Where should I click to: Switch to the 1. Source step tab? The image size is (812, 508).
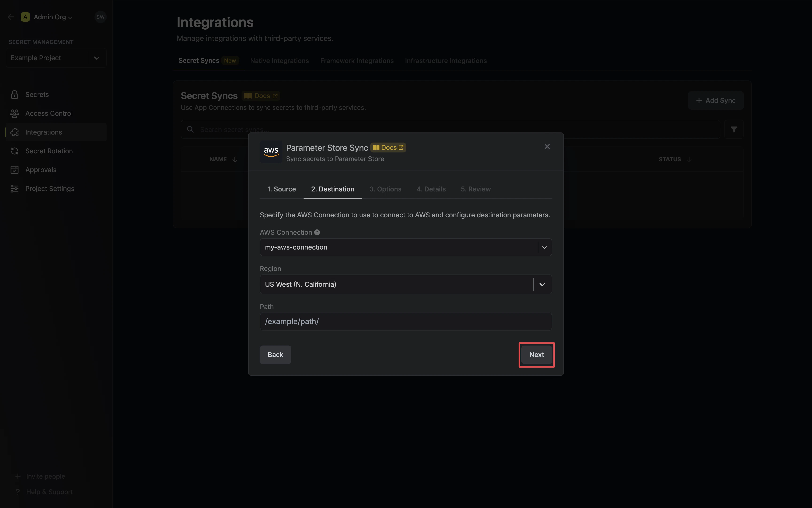pos(281,189)
